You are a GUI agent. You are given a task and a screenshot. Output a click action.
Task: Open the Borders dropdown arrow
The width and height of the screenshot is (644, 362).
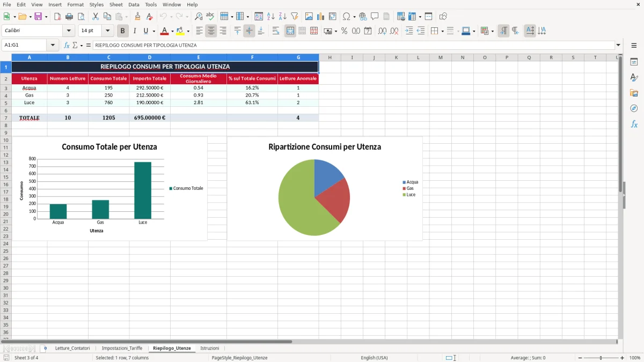(x=442, y=31)
